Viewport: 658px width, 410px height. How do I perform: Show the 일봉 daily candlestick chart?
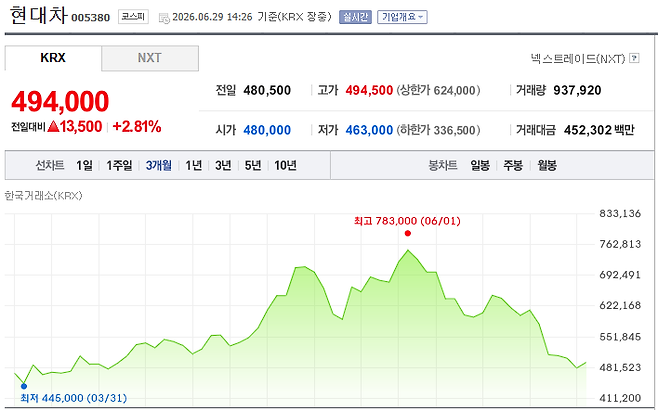480,165
